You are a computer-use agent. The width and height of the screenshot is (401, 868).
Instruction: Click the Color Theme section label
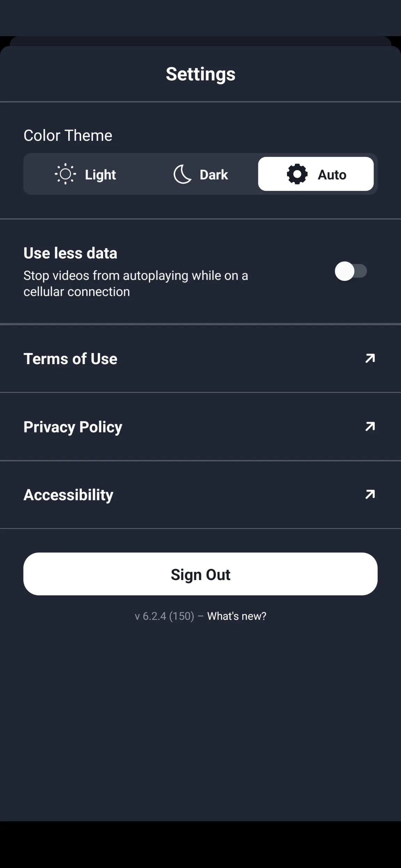click(x=68, y=135)
